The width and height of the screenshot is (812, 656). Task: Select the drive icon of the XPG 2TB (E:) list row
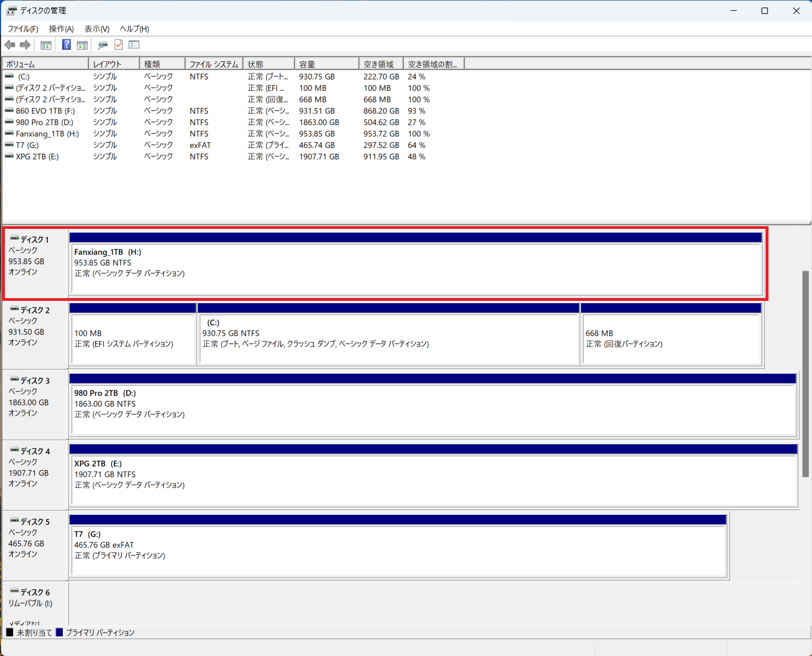[9, 156]
